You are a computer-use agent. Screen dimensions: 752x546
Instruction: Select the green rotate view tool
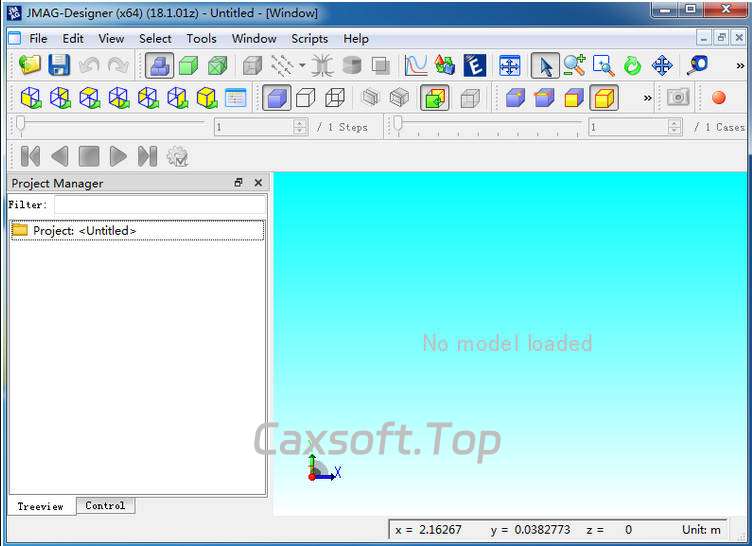click(x=632, y=66)
